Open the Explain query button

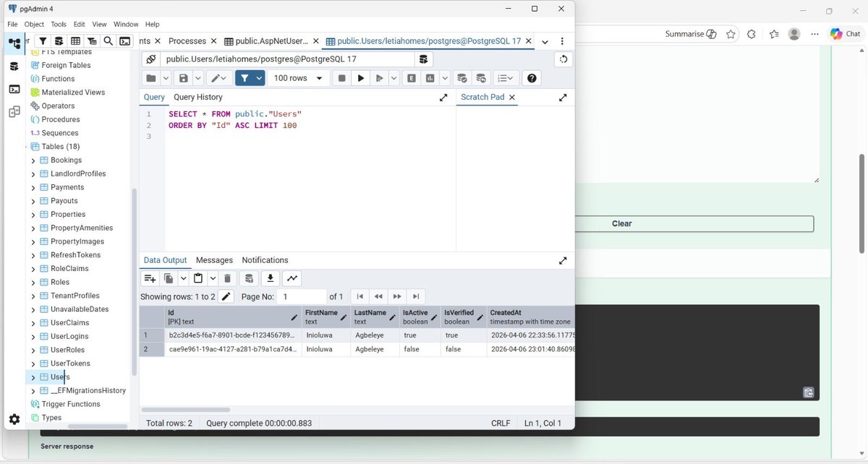[x=412, y=78]
